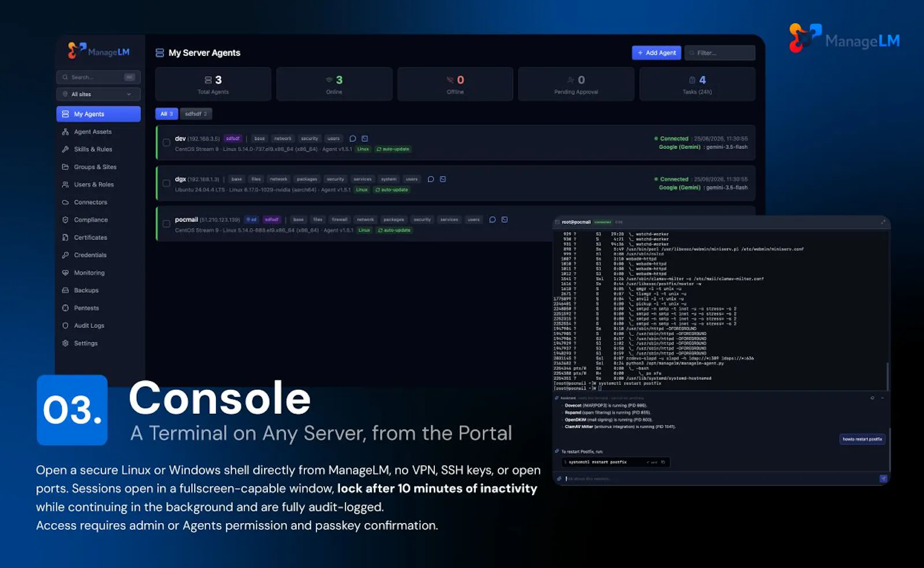The height and width of the screenshot is (568, 924).
Task: Click the ad tag on pocmail row
Action: (x=252, y=219)
